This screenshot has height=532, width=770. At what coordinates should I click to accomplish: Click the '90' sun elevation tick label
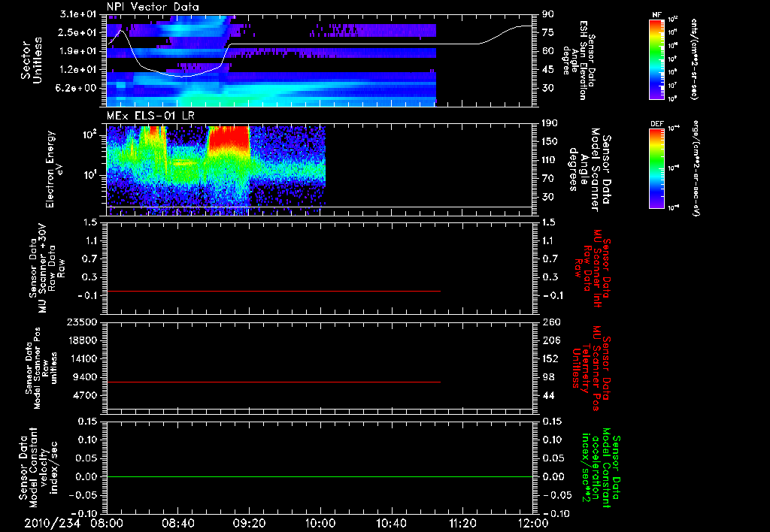coord(548,14)
